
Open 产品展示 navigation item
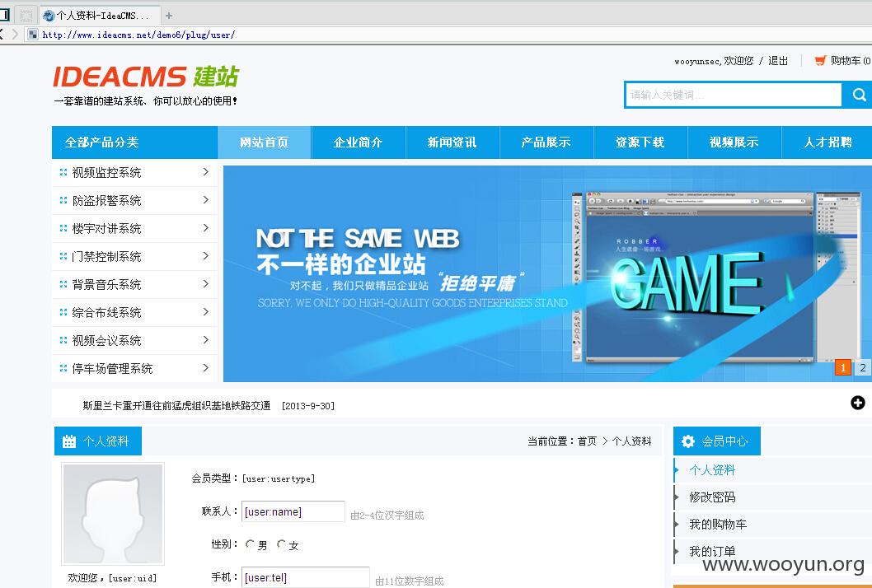546,142
